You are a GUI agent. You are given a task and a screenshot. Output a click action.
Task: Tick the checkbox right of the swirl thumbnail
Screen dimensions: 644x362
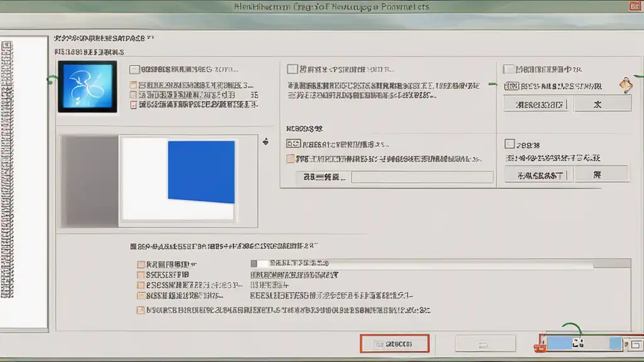pos(135,69)
